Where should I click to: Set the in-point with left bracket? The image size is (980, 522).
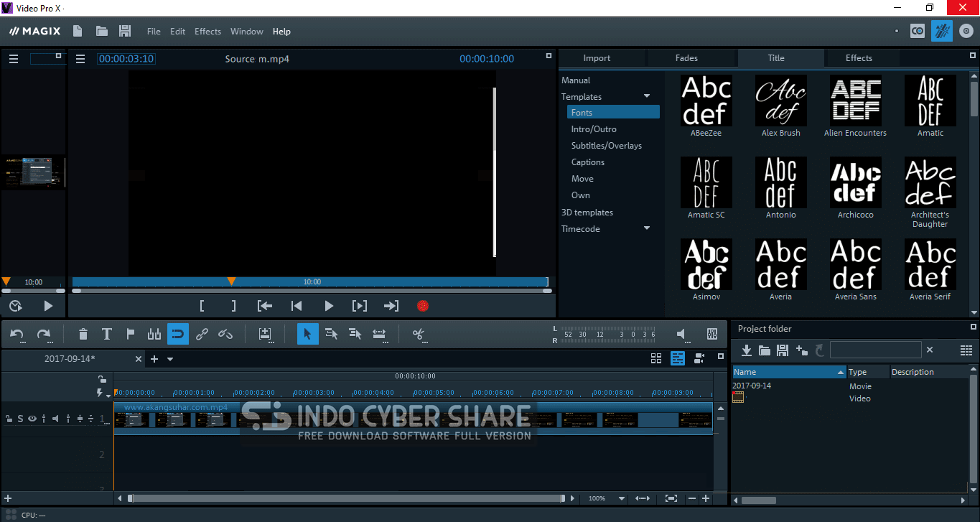point(202,306)
